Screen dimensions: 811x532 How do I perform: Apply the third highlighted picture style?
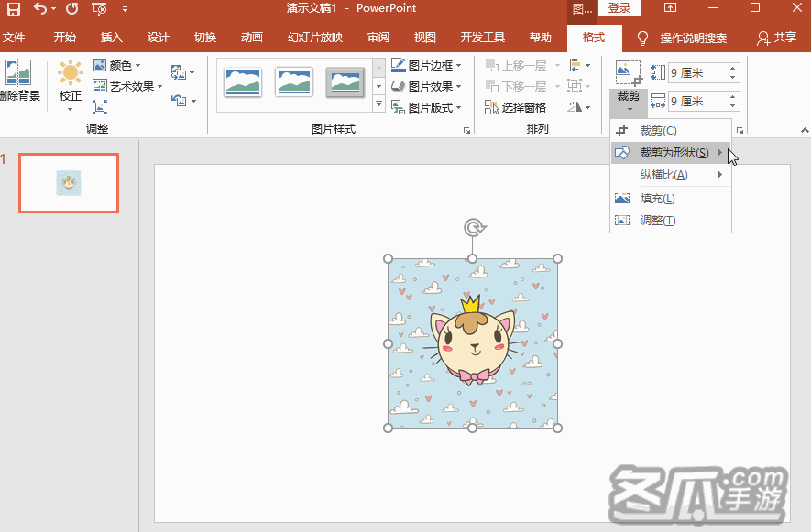(345, 82)
